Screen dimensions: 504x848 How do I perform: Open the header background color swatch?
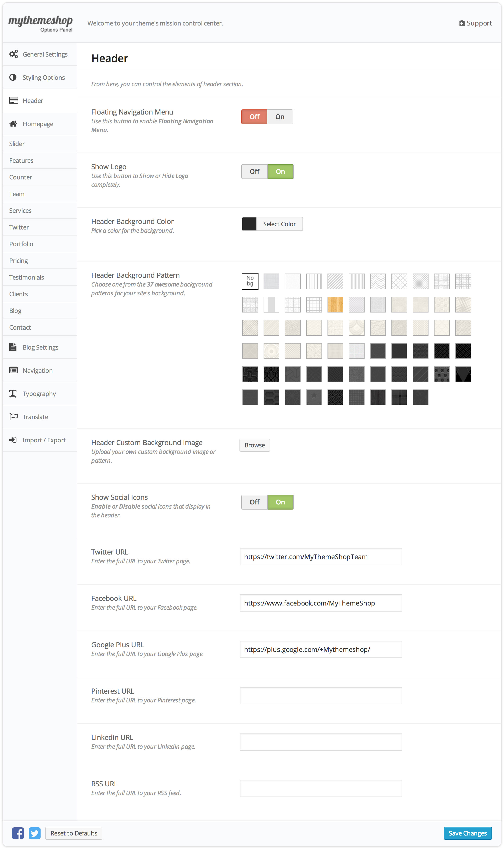click(249, 224)
